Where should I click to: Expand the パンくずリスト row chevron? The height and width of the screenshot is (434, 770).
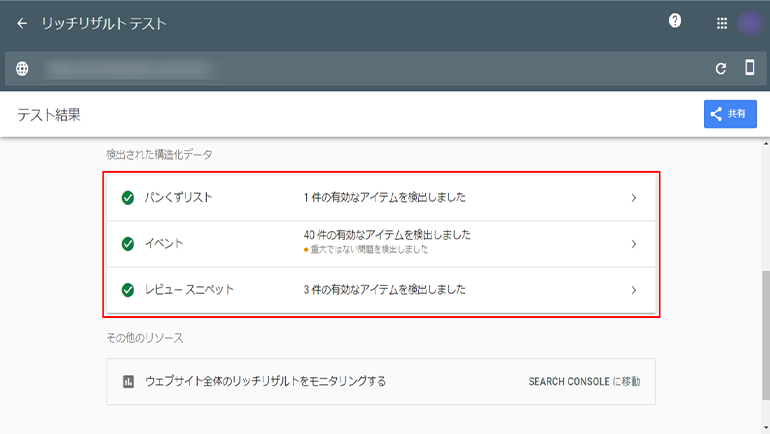(633, 198)
